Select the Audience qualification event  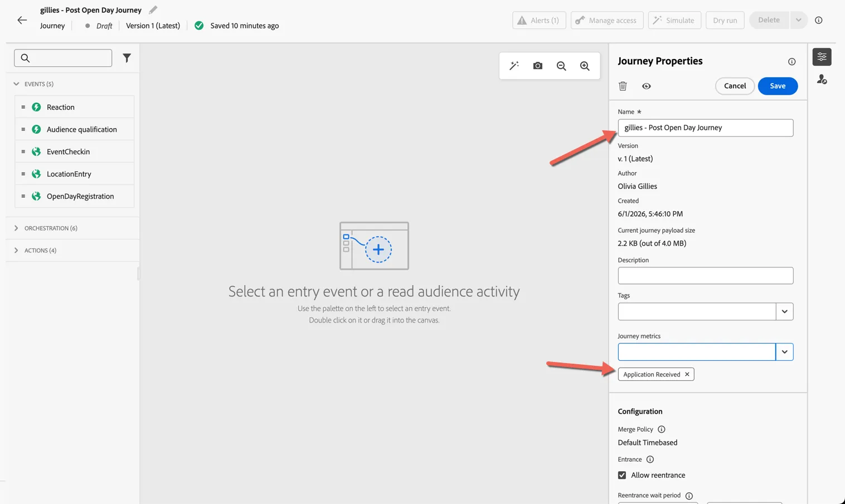click(74, 129)
